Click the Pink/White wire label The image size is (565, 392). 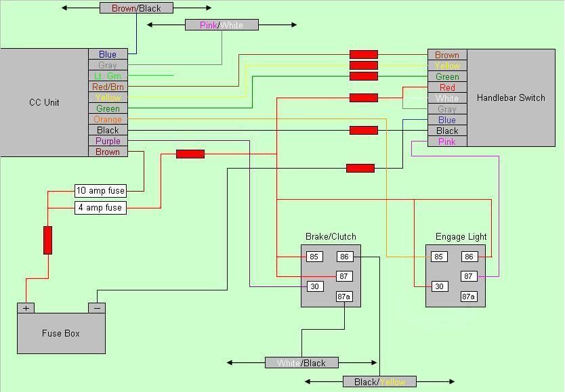(222, 25)
